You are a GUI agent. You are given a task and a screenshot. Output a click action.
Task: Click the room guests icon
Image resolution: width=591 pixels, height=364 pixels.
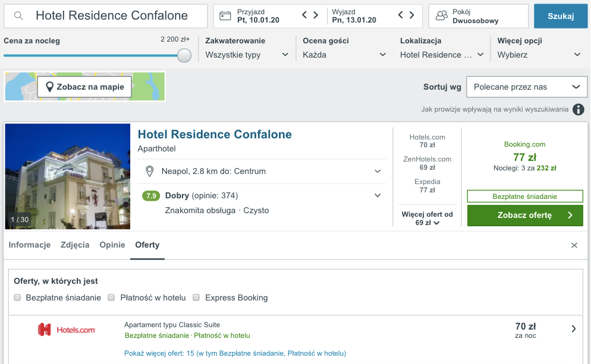(x=441, y=16)
